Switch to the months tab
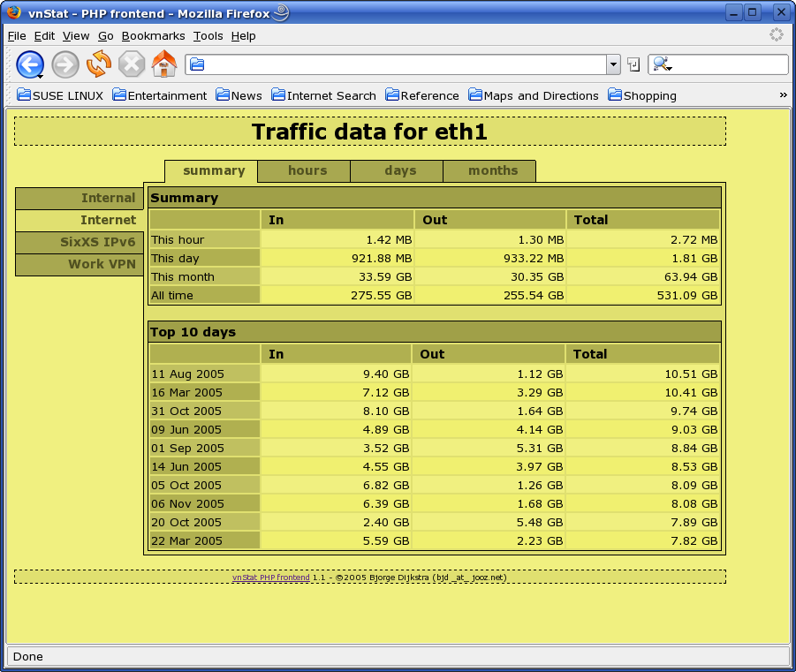Screen dimensions: 796x672 492,171
